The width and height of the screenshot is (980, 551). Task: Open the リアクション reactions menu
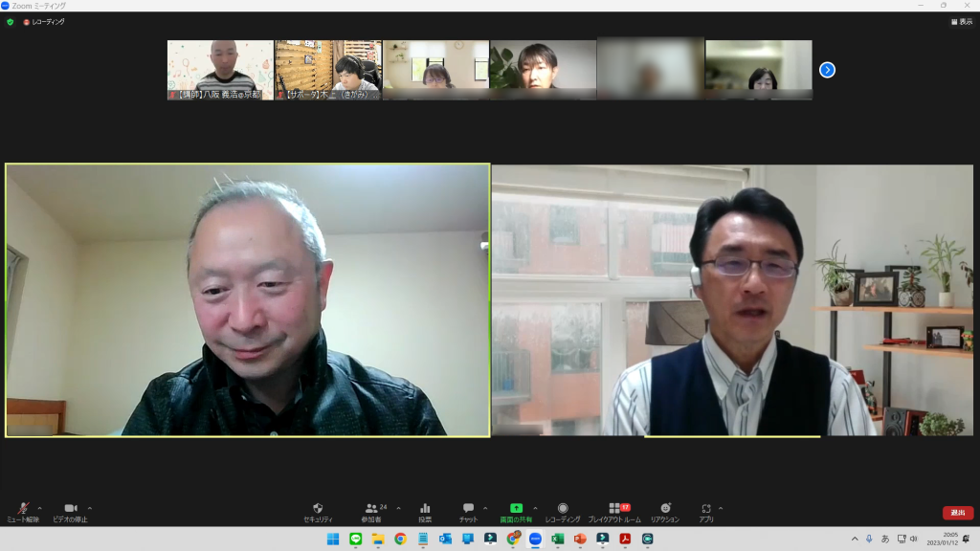click(x=665, y=511)
